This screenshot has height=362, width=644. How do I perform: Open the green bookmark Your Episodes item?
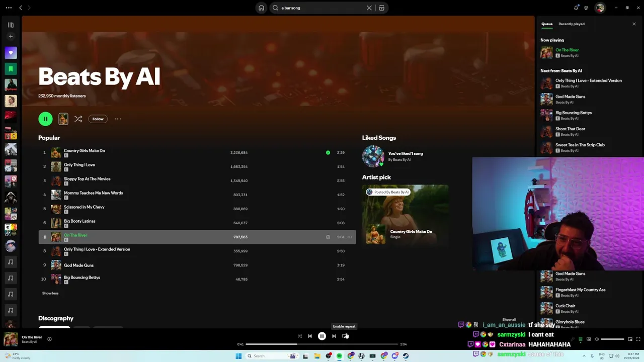[x=11, y=69]
